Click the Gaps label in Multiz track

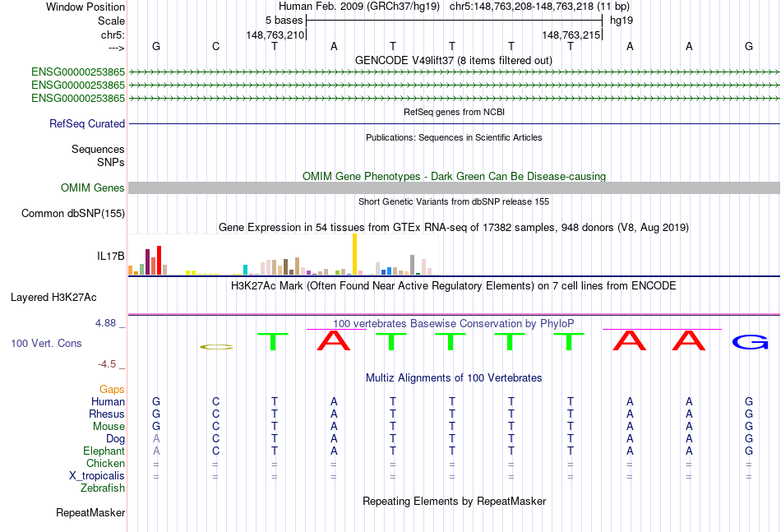pos(112,389)
